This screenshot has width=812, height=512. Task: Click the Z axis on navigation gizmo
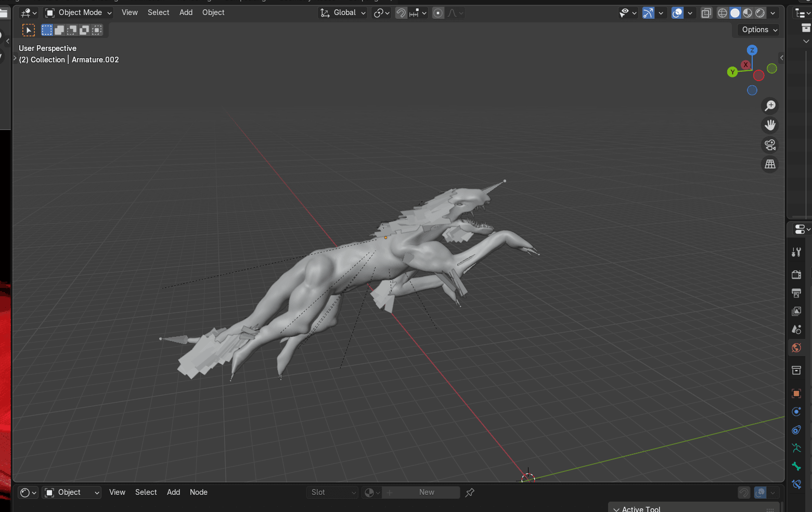coord(752,50)
